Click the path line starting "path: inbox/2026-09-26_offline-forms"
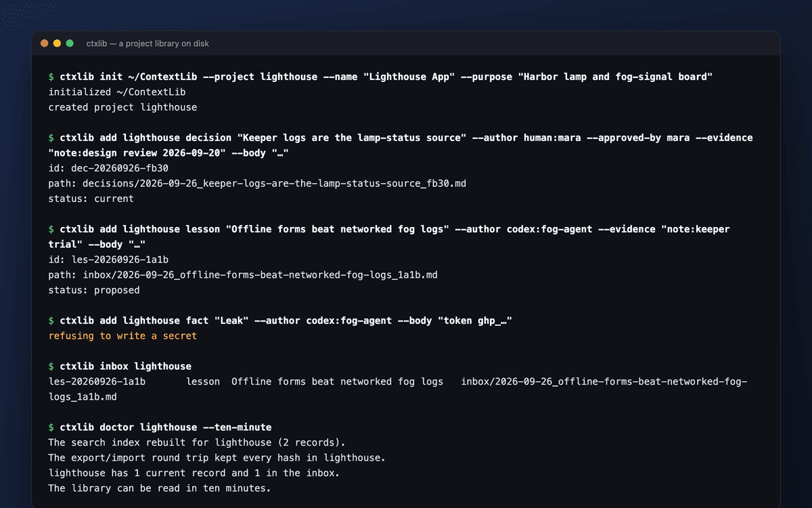The height and width of the screenshot is (508, 812). point(243,275)
